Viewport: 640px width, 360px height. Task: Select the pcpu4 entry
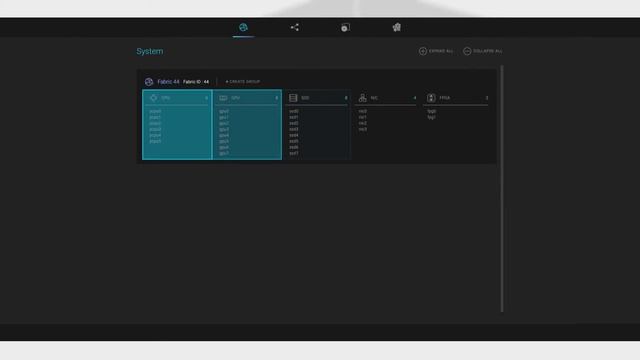(x=155, y=136)
